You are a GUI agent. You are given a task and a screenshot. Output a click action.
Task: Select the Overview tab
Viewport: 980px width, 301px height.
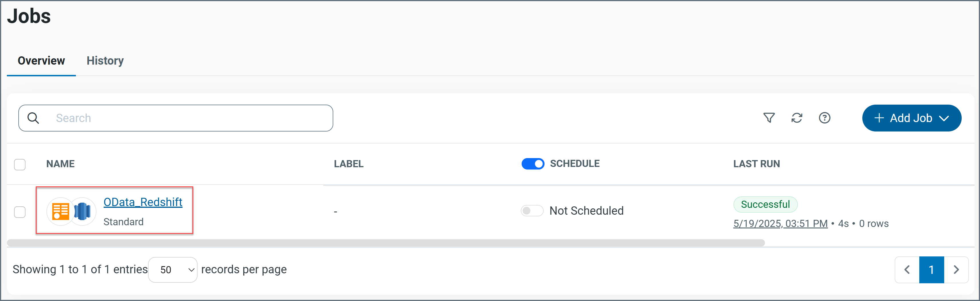point(41,61)
